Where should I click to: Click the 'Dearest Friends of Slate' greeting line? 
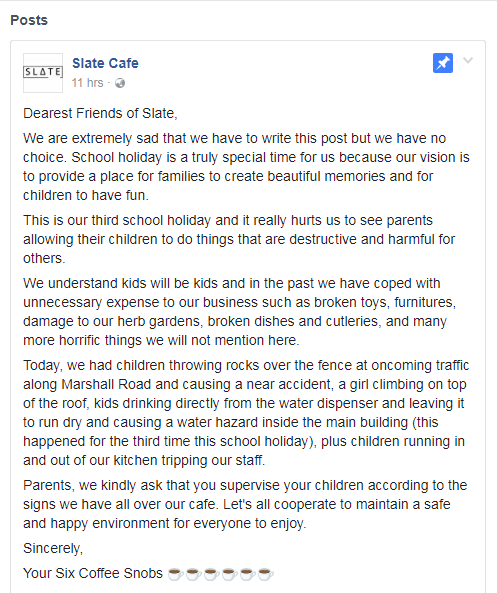(x=100, y=113)
